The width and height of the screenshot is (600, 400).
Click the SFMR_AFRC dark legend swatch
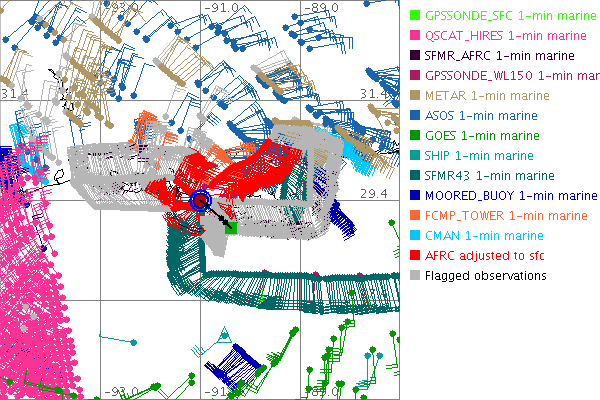pos(415,56)
